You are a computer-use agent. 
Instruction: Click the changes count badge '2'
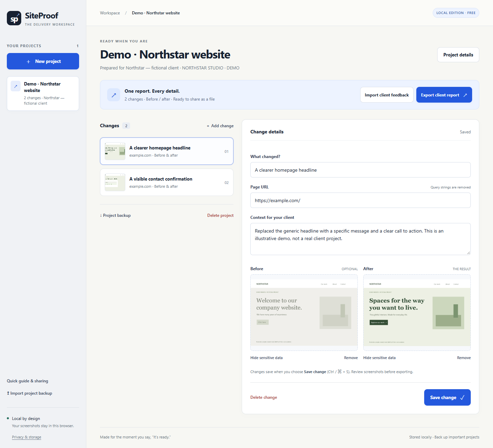pos(126,126)
